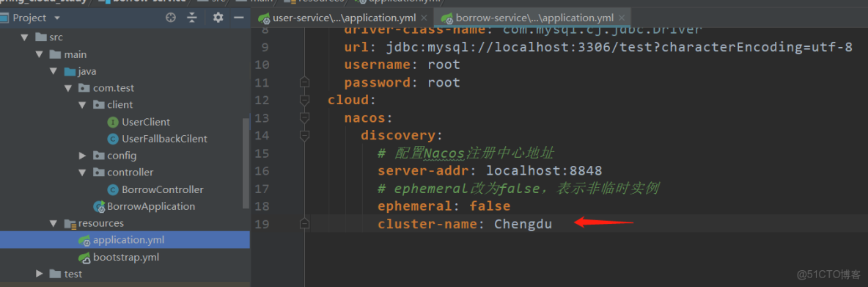Click the password key on line 11
868x287 pixels.
(378, 82)
